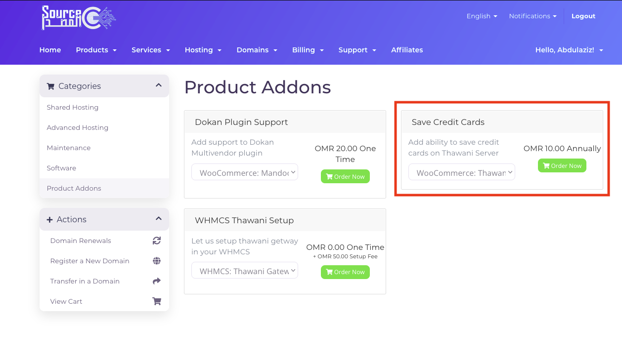Click the Save Credit Cards card title
The image size is (622, 364).
(448, 122)
